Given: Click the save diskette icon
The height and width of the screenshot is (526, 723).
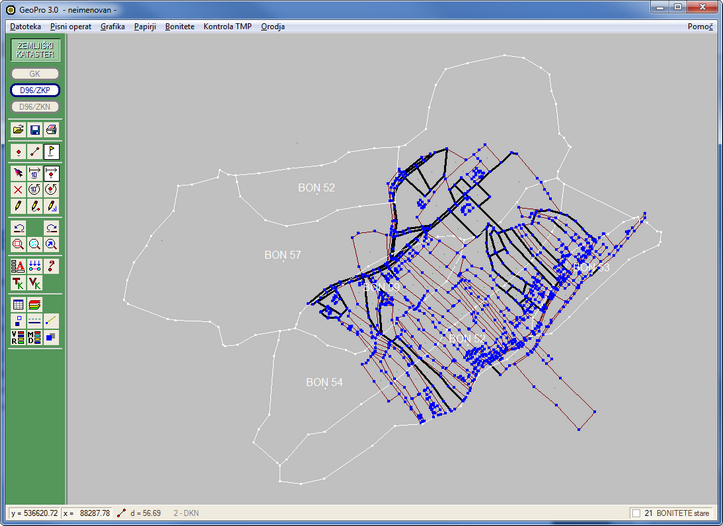Looking at the screenshot, I should (35, 130).
